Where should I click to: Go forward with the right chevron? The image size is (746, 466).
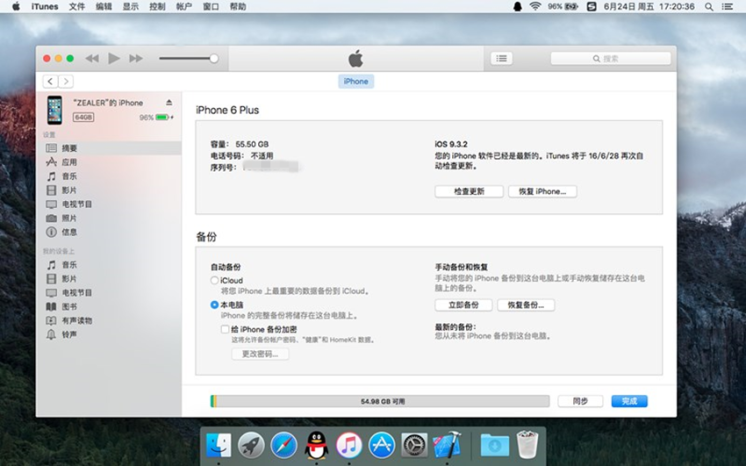(66, 81)
